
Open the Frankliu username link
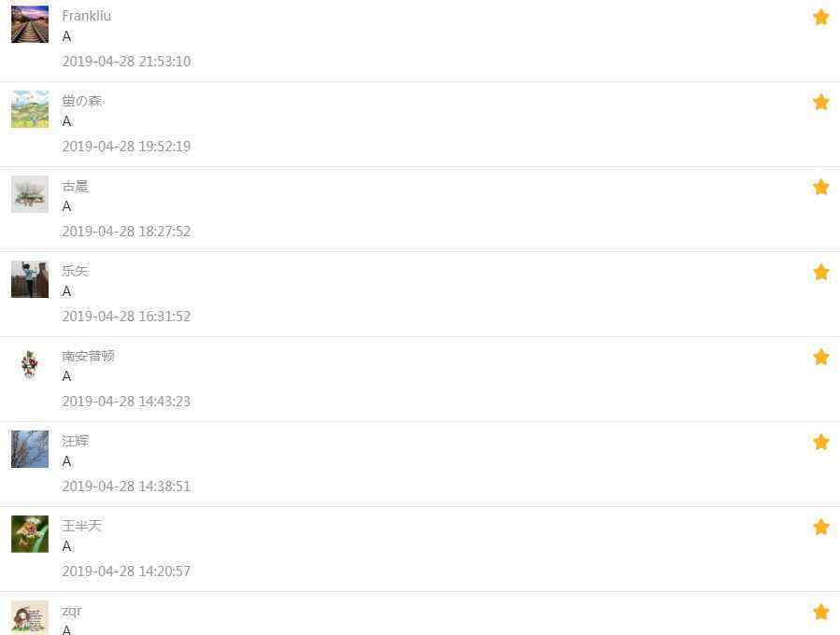click(87, 16)
